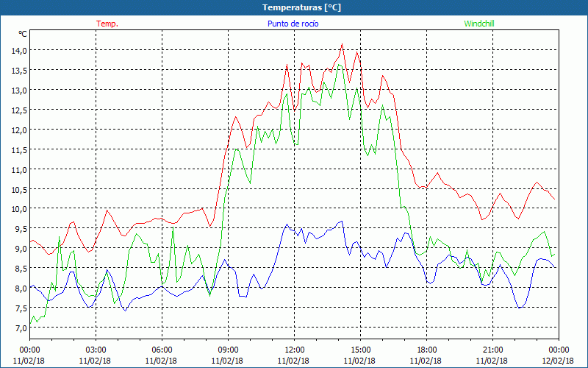588x368 pixels.
Task: Click the green windchill curve's lowest point
Action: pyautogui.click(x=30, y=323)
